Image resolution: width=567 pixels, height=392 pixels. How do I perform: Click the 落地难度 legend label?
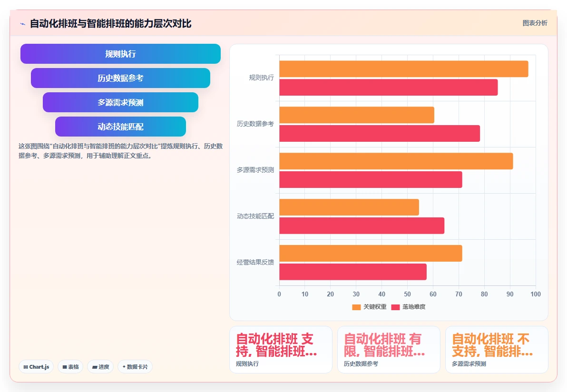pyautogui.click(x=414, y=307)
